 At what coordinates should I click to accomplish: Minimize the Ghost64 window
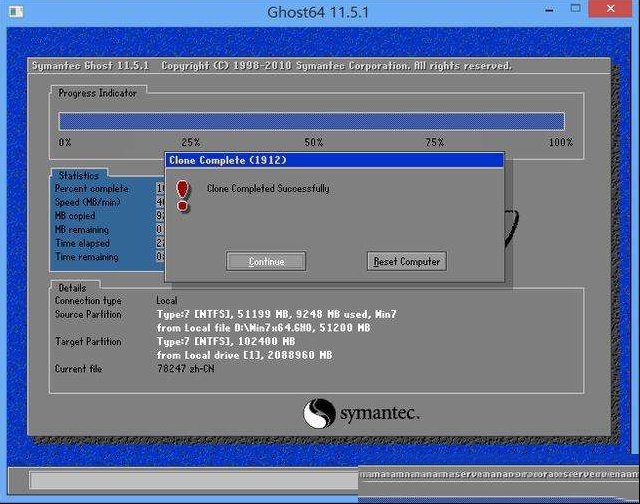(x=549, y=10)
